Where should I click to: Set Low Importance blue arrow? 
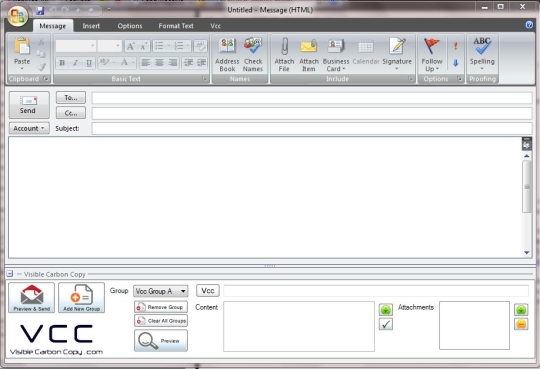455,63
